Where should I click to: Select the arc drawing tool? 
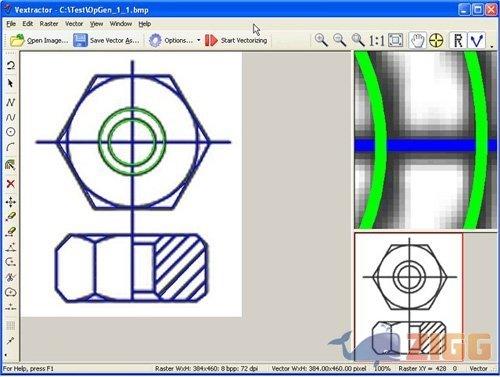[10, 147]
